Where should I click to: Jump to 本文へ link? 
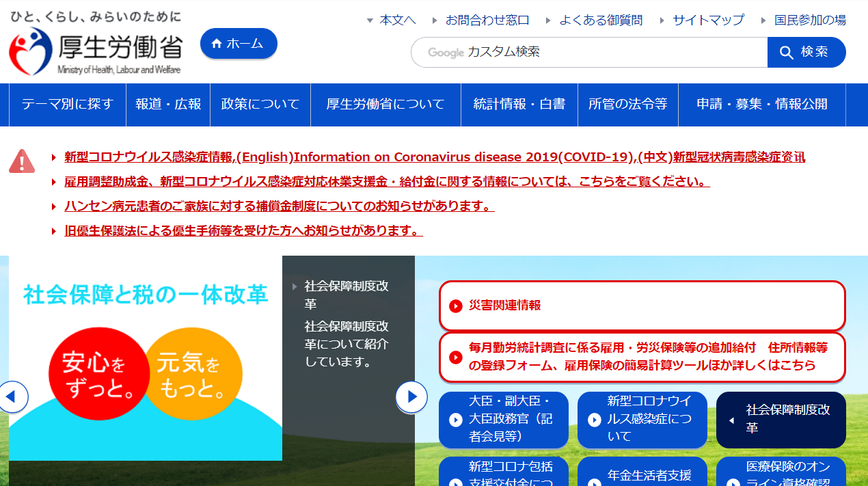coord(398,20)
